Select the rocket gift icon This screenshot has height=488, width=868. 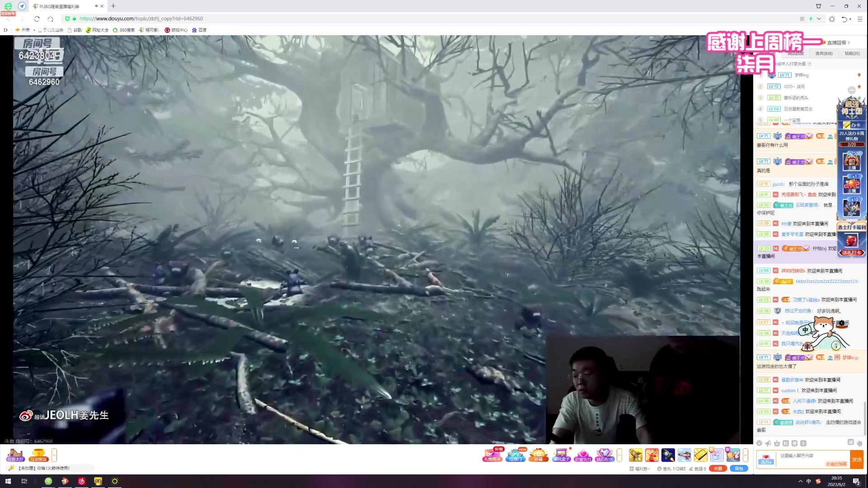668,455
